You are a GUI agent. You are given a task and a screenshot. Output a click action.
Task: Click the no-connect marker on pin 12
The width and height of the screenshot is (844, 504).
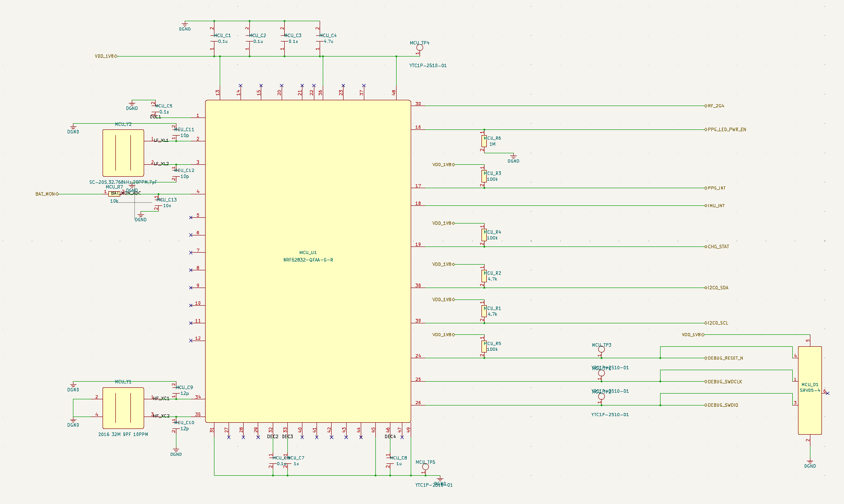point(191,341)
